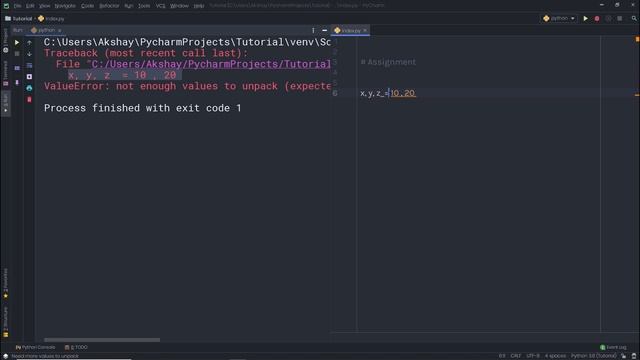The image size is (640, 360).
Task: Open the Navigate menu
Action: click(65, 6)
